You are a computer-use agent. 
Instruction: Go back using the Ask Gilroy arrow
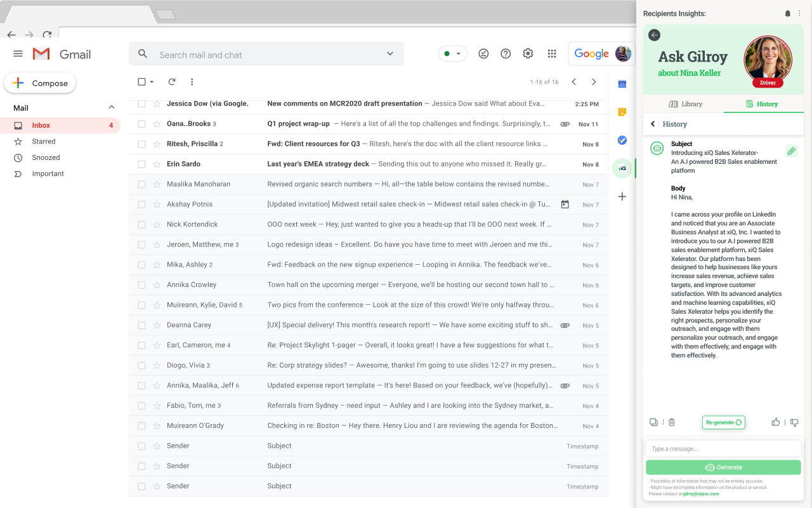pyautogui.click(x=655, y=36)
